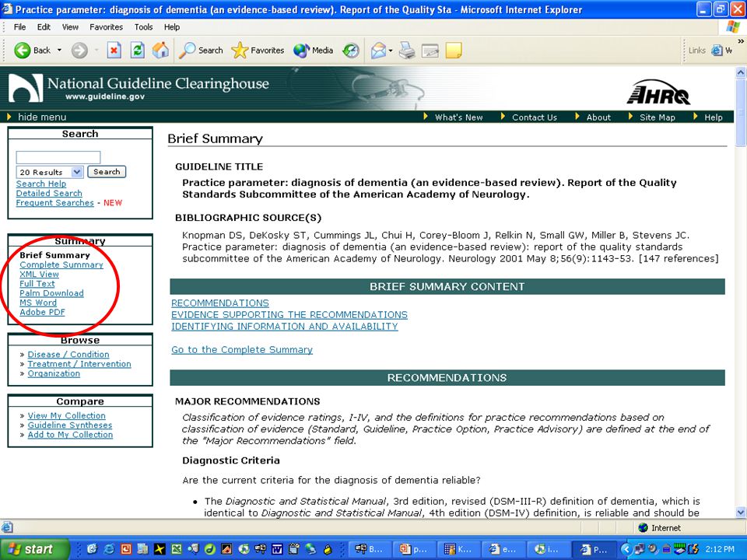
Task: Open the 20 Results dropdown
Action: coord(50,172)
